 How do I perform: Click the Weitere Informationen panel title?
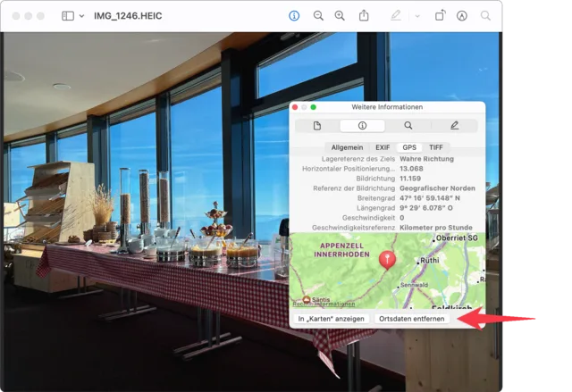[x=387, y=107]
